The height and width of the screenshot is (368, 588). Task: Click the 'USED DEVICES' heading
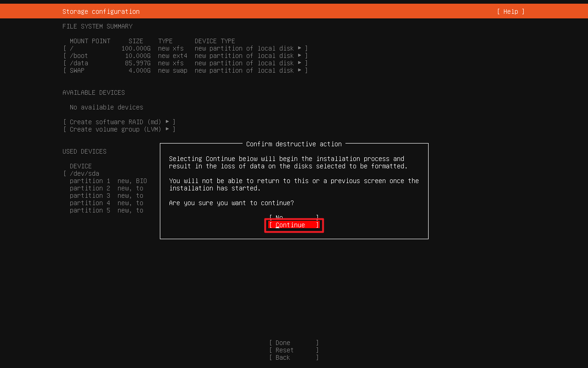[85, 151]
